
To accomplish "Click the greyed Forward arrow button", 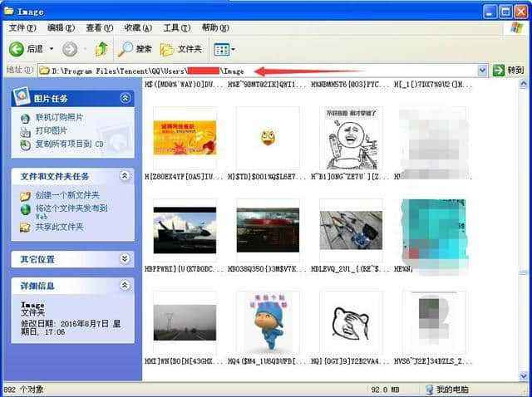I will click(x=70, y=50).
